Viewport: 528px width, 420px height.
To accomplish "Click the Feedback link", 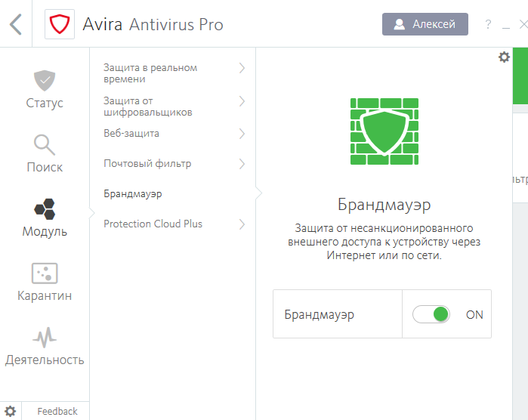I will (x=57, y=411).
